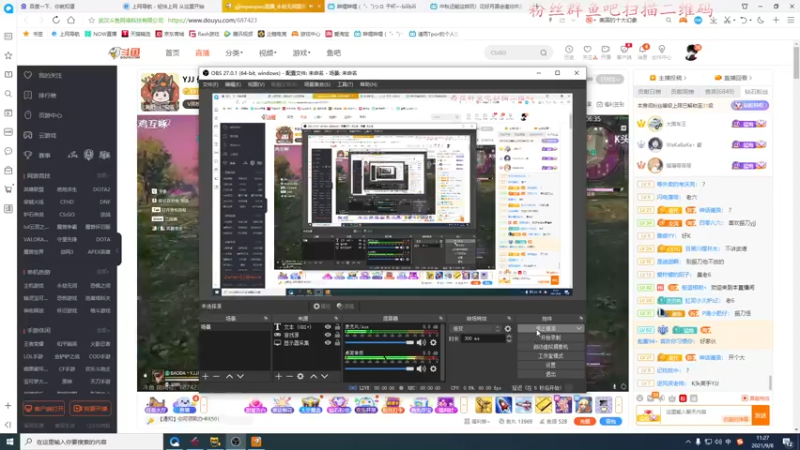Remove the selected source with the minus icon in OBS Sources panel
Screen dimensions: 800x450
289,377
